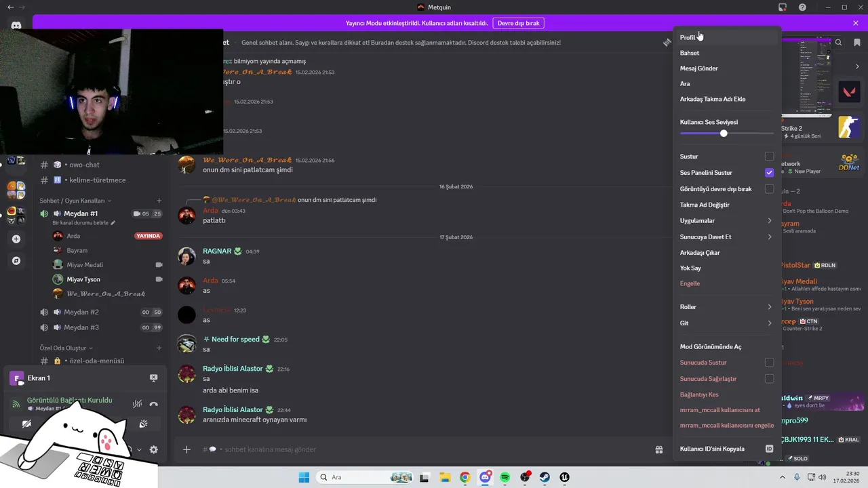Open User Settings gear icon
This screenshot has height=488, width=868.
[154, 449]
